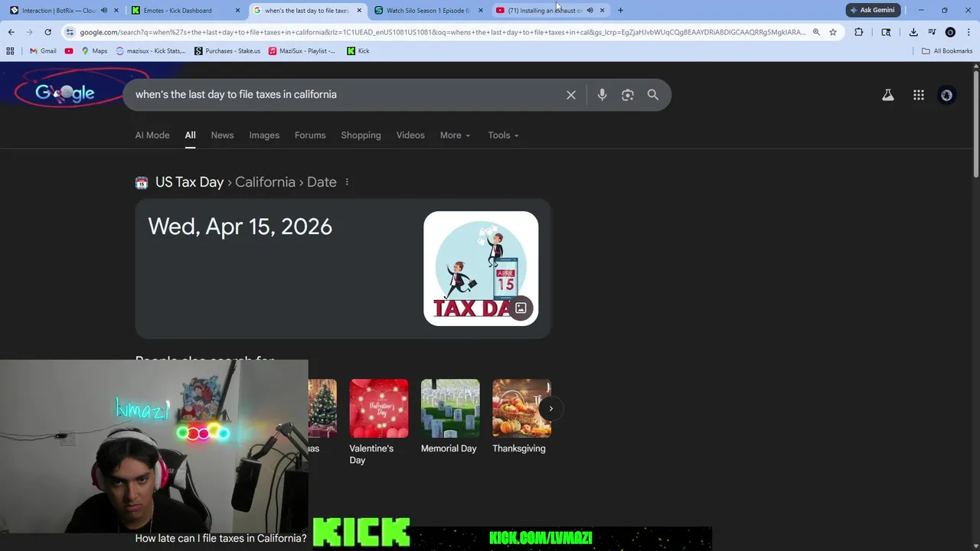Click the 'Wed, Apr 15, 2026' answer
The width and height of the screenshot is (980, 551).
240,227
